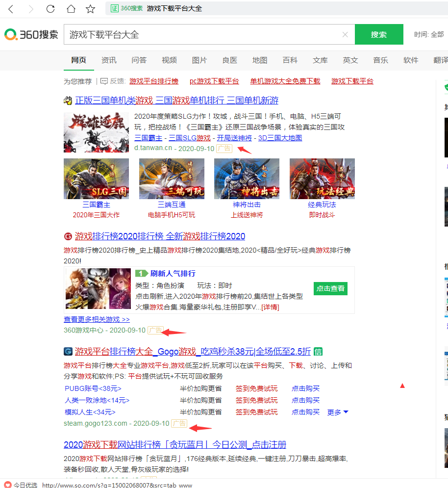Open the 游戏平台排行榜大全_Gogo游戏 result title
This screenshot has height=488, width=448.
pos(193,352)
